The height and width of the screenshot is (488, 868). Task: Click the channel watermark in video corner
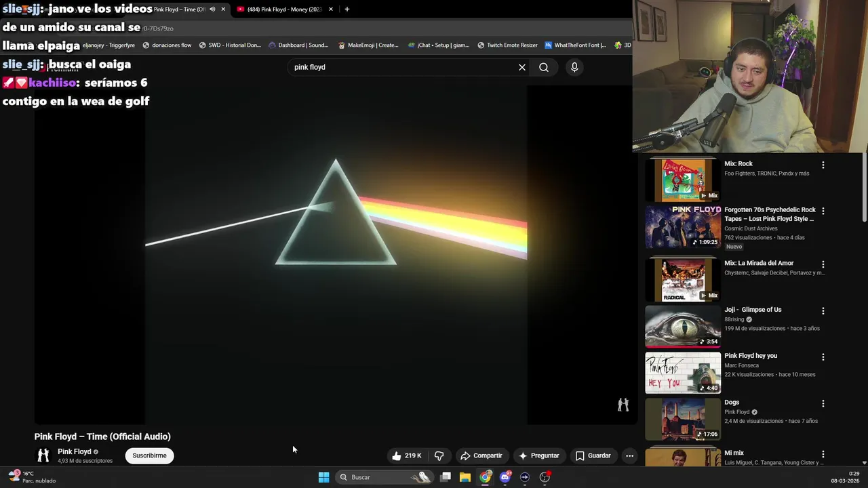tap(623, 405)
